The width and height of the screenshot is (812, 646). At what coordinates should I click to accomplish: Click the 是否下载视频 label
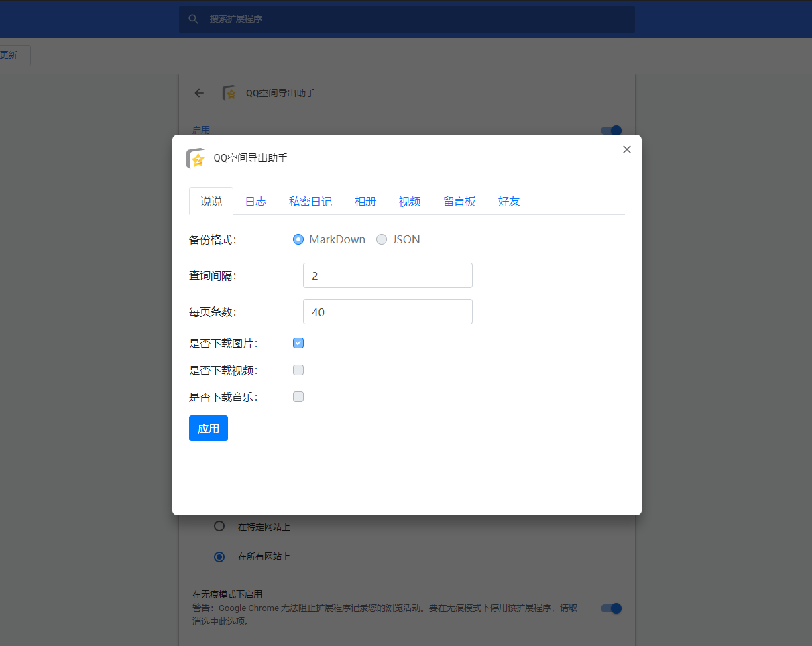[223, 370]
